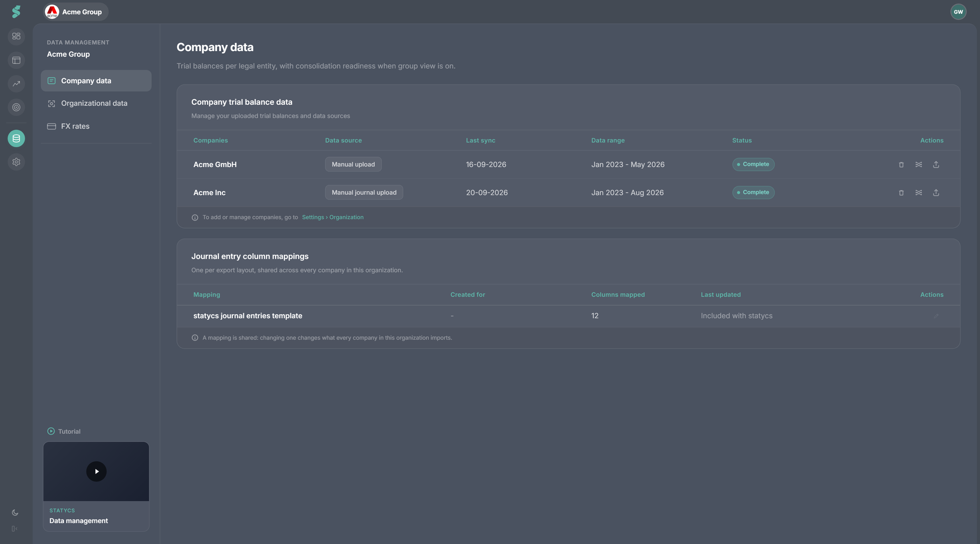Upload data for Acme GmbH
Image resolution: width=980 pixels, height=544 pixels.
pyautogui.click(x=936, y=164)
